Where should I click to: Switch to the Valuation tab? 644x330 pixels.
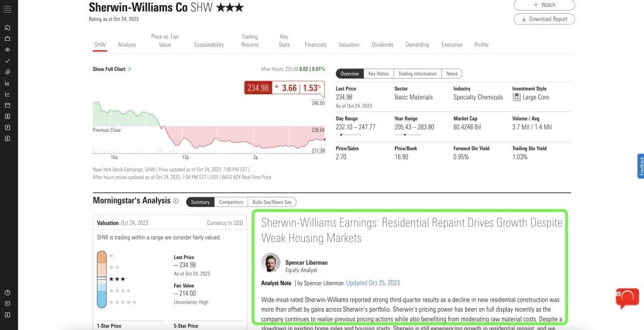point(349,45)
